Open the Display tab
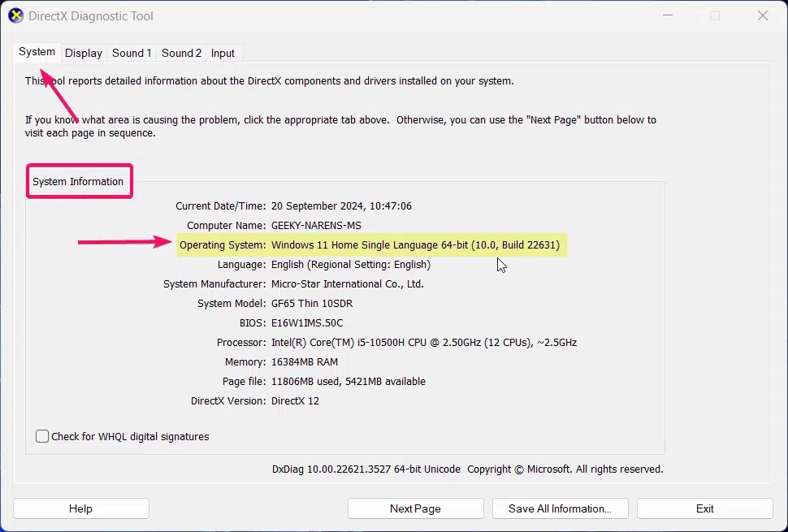The width and height of the screenshot is (788, 532). coord(84,54)
